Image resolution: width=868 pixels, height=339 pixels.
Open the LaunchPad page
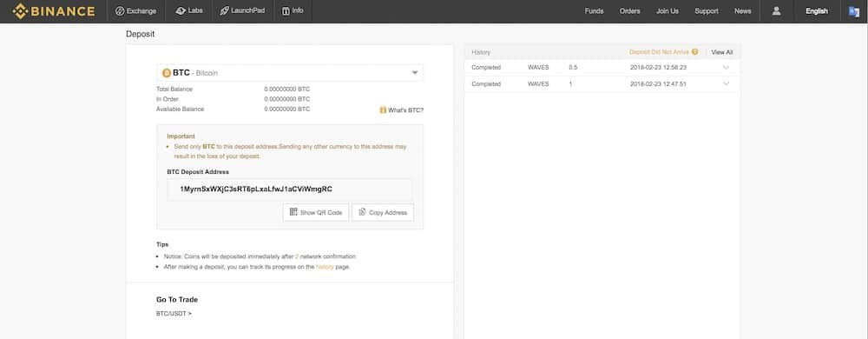(242, 11)
